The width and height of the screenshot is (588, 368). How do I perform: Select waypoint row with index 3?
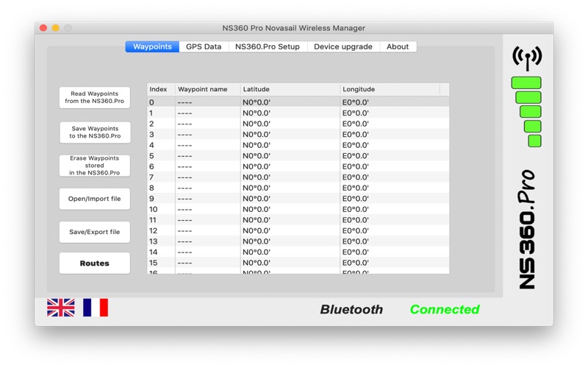[298, 135]
